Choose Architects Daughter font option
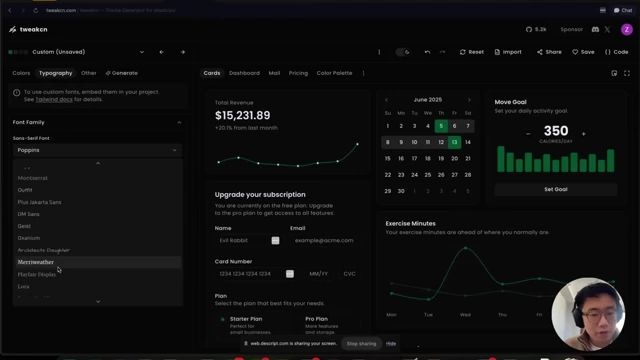Image resolution: width=640 pixels, height=360 pixels. coord(97,250)
